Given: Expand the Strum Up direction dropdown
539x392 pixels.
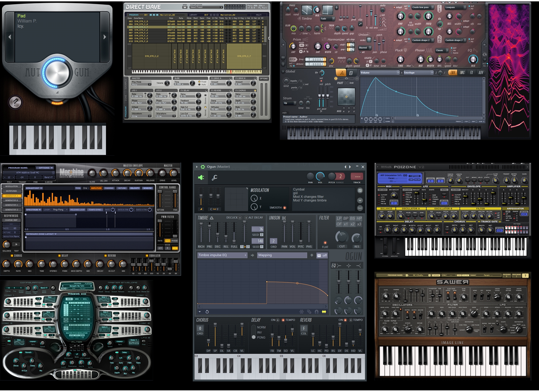Looking at the screenshot, I should click(289, 103).
